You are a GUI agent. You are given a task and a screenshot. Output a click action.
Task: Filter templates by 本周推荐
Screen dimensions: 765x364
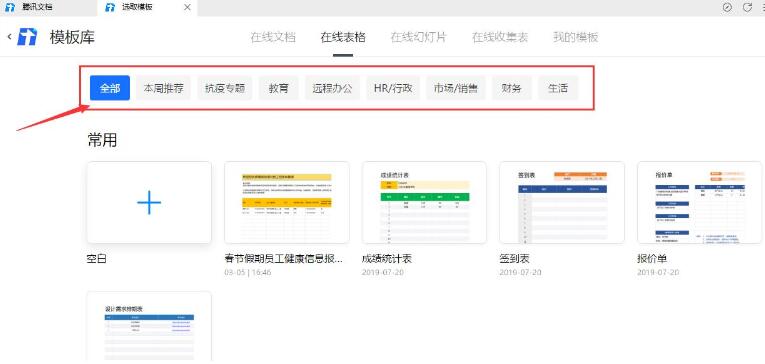pyautogui.click(x=163, y=88)
